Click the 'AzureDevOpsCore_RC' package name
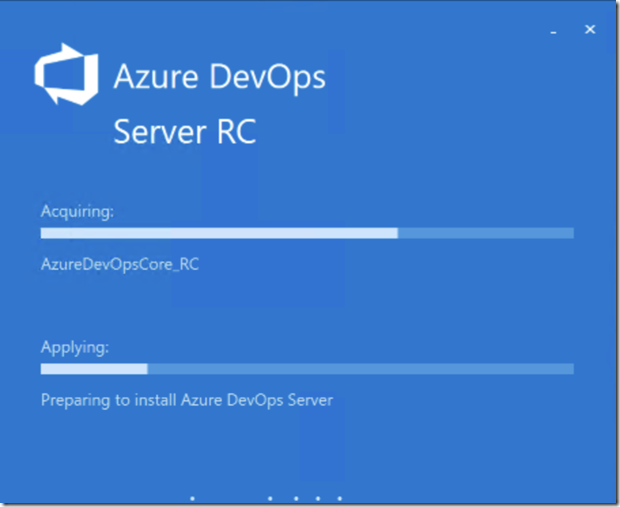This screenshot has width=620, height=507. (x=120, y=264)
